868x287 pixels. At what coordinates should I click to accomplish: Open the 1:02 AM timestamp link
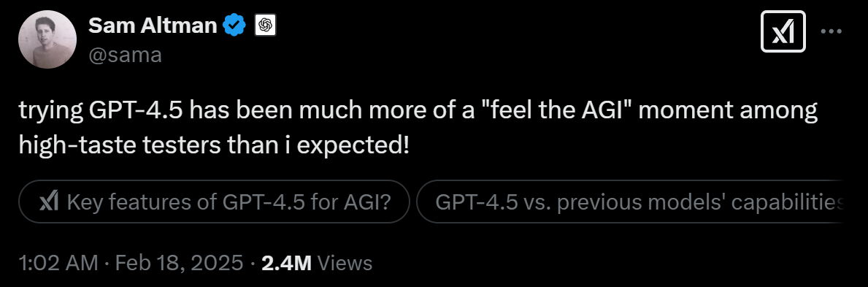pos(58,263)
